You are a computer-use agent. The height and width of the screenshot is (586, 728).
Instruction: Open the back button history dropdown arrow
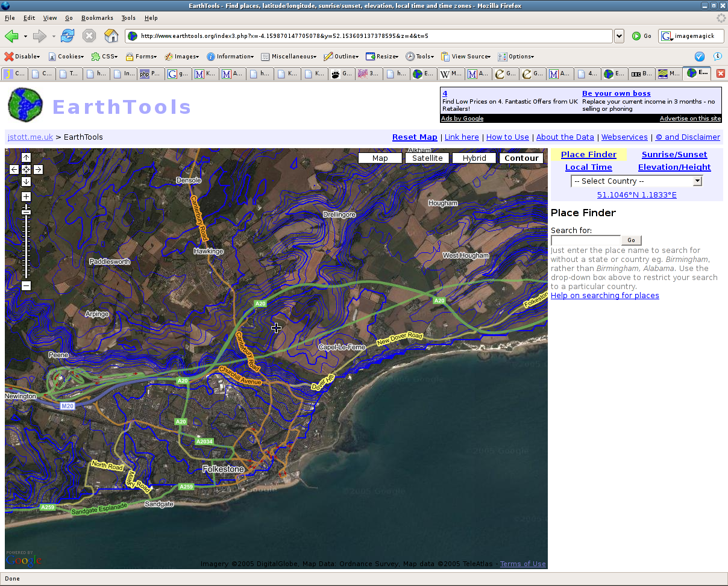point(25,36)
